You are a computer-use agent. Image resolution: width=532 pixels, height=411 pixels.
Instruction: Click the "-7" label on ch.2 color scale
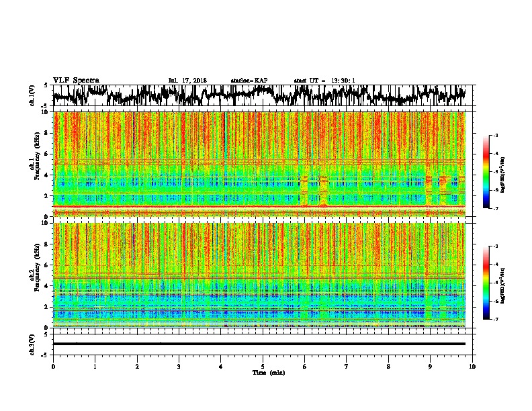click(495, 319)
